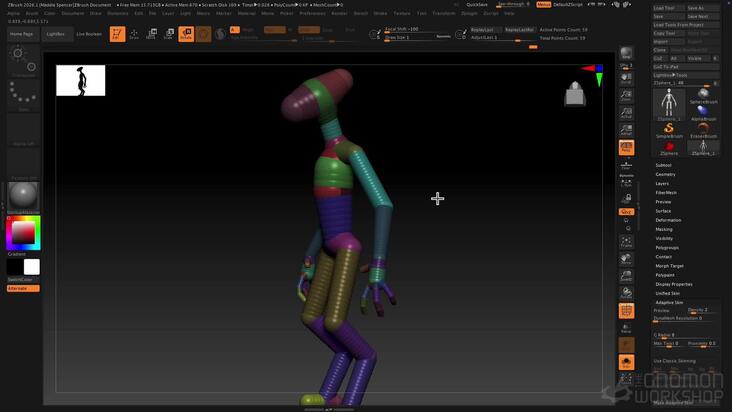Click the ZoomD icon in right shelf
Screen dimensions: 732x412
pos(626,276)
